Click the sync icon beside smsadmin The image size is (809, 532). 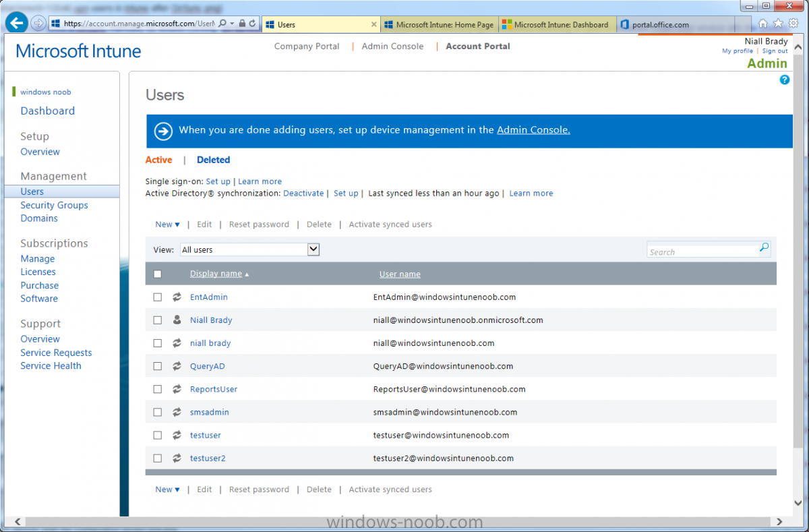pyautogui.click(x=177, y=412)
